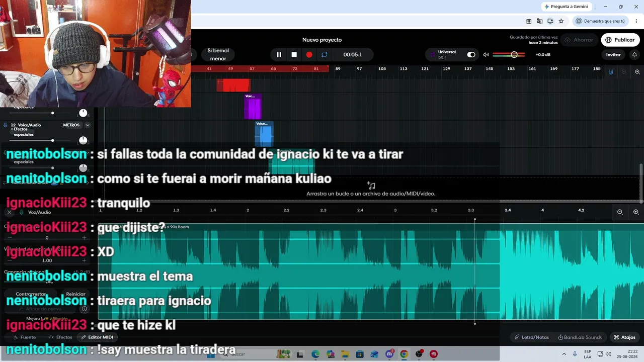Zoom in the arrangement timeline
This screenshot has height=362, width=644.
[x=637, y=72]
